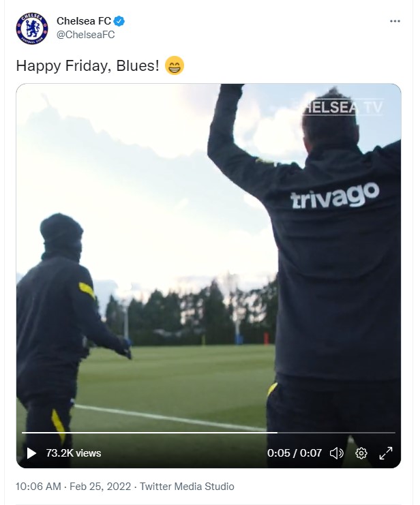Open the three-dot more options menu
The height and width of the screenshot is (505, 420).
[x=395, y=21]
